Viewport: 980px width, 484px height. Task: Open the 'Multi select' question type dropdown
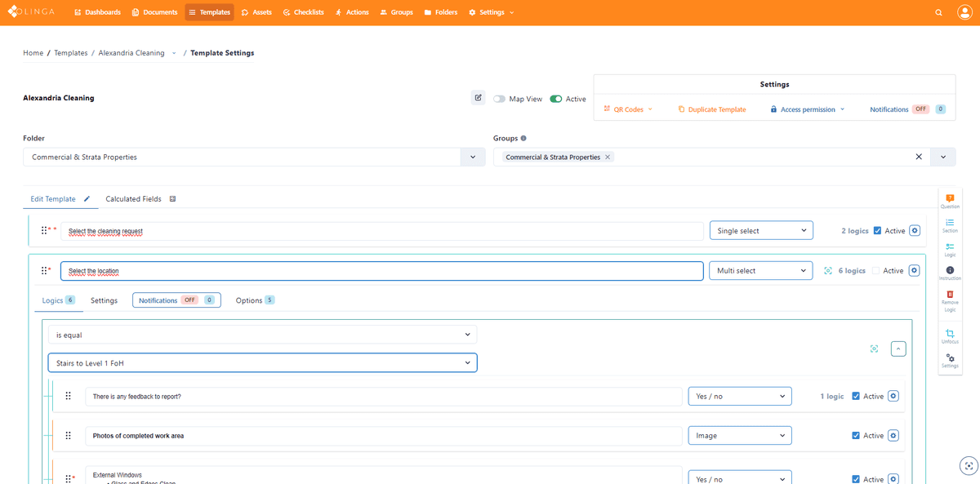(x=760, y=271)
